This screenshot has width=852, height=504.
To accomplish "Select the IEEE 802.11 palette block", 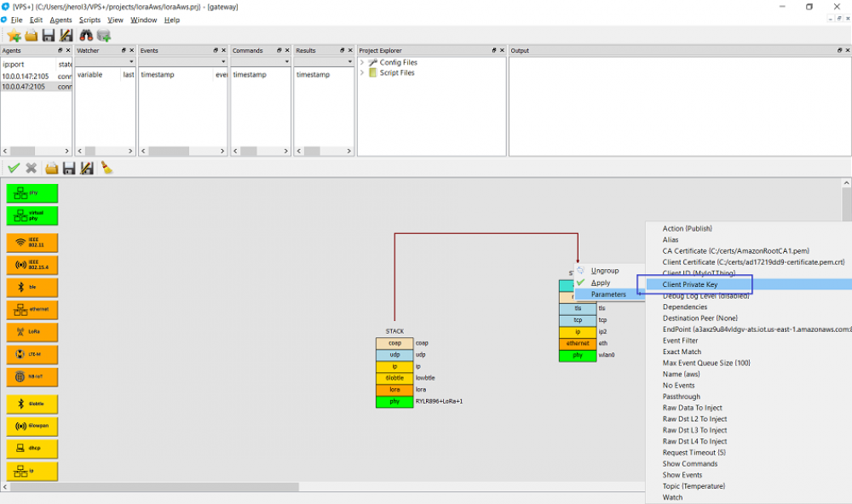I will (32, 243).
